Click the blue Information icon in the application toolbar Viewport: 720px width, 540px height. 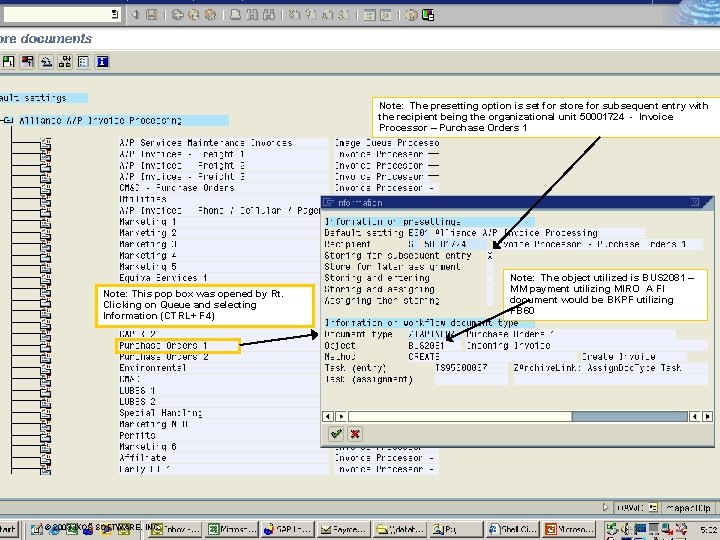pyautogui.click(x=102, y=62)
